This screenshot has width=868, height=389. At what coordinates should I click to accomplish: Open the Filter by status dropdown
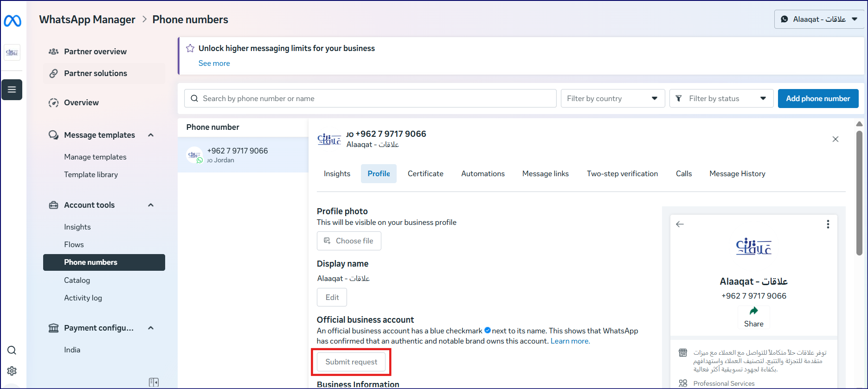[x=721, y=98]
